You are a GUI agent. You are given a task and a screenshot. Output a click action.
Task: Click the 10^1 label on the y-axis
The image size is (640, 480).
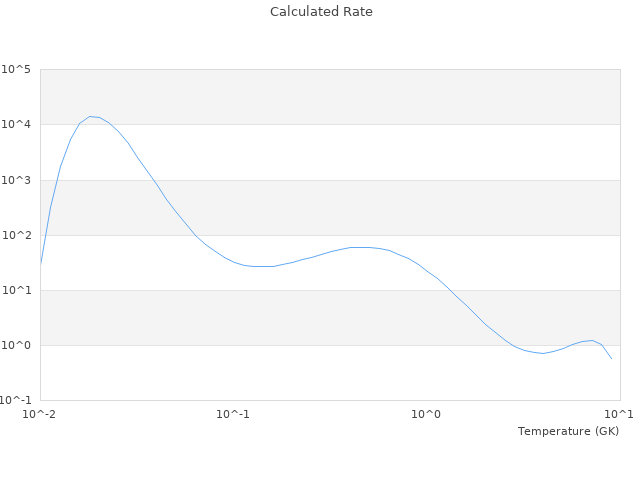[16, 290]
